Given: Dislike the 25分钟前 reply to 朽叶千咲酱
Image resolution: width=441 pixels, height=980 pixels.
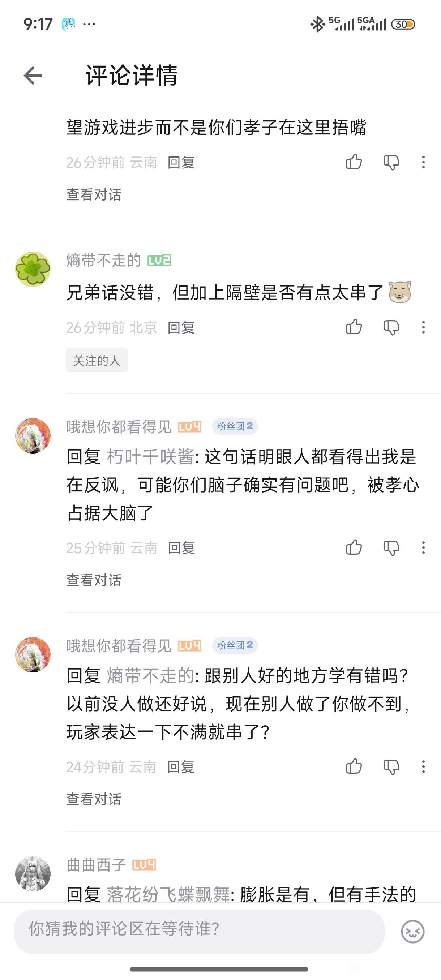Looking at the screenshot, I should (391, 548).
